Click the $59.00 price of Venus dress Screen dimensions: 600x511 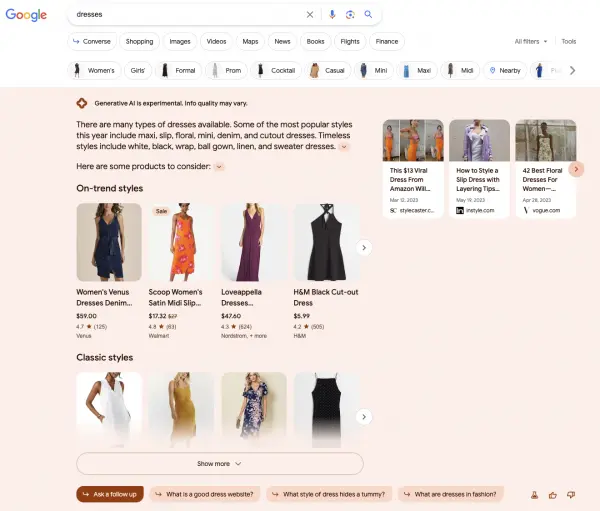pos(86,316)
